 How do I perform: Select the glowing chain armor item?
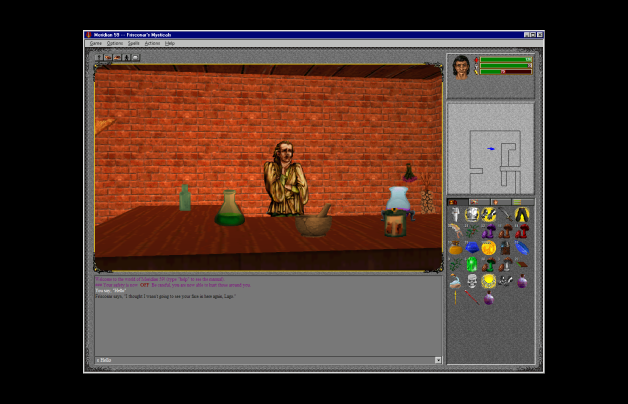(472, 215)
